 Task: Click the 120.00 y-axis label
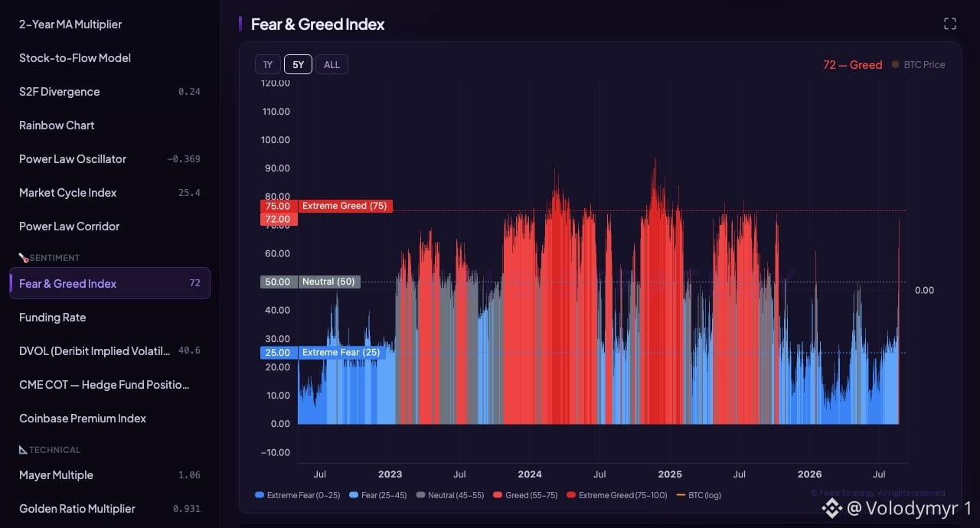[276, 83]
